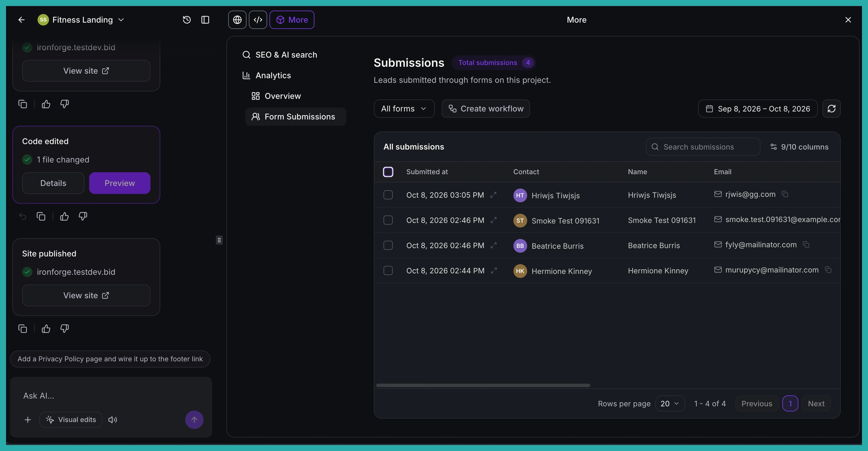Copy the last Site published message
868x451 pixels.
click(x=23, y=329)
